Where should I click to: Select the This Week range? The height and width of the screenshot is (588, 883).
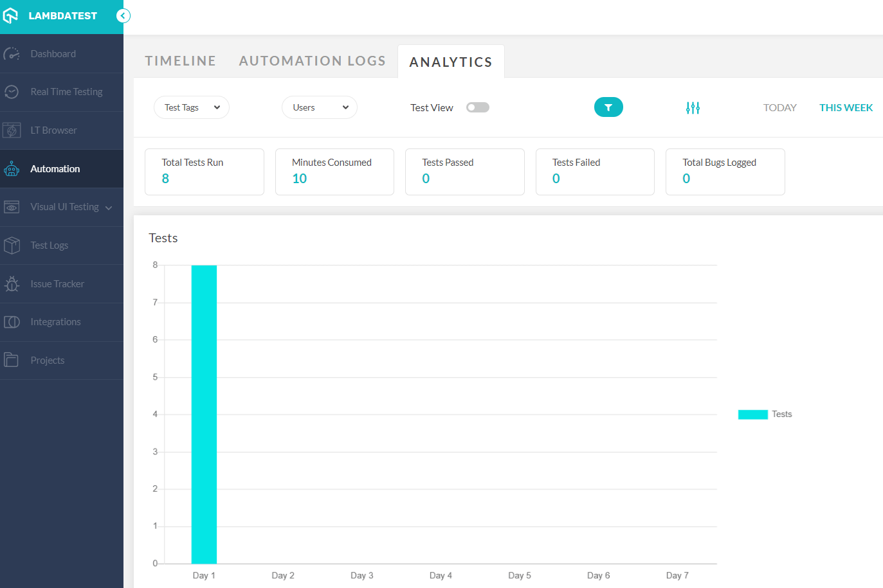(846, 108)
